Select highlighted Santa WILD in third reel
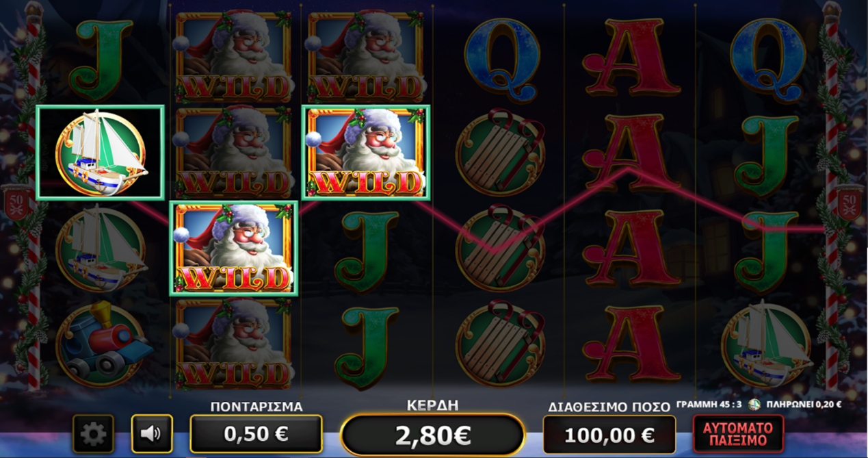 tap(365, 152)
